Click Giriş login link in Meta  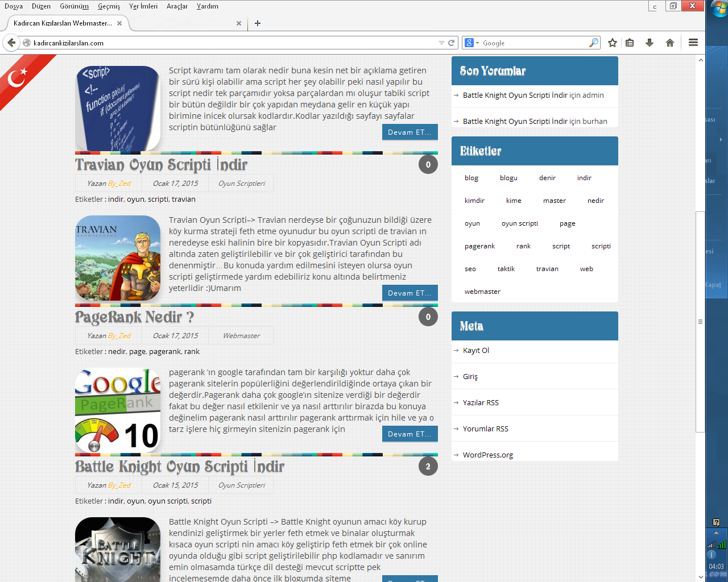point(470,377)
